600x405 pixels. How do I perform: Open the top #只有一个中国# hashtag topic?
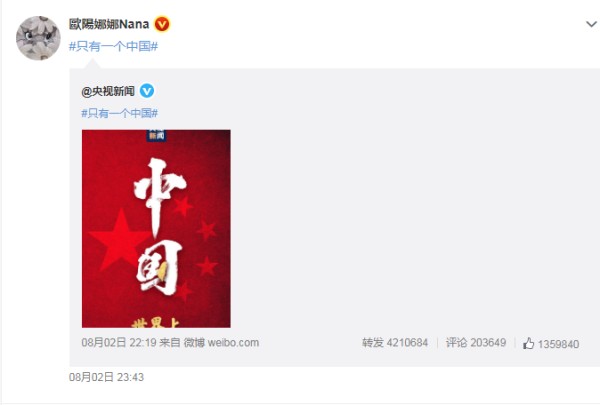[113, 46]
